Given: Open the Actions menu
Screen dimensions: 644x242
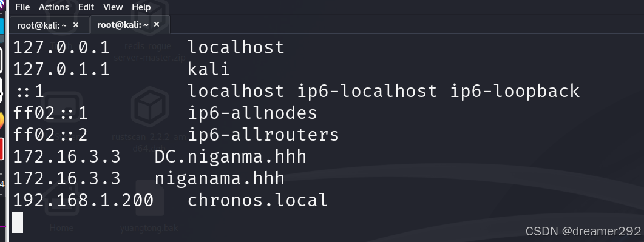Looking at the screenshot, I should [x=54, y=7].
